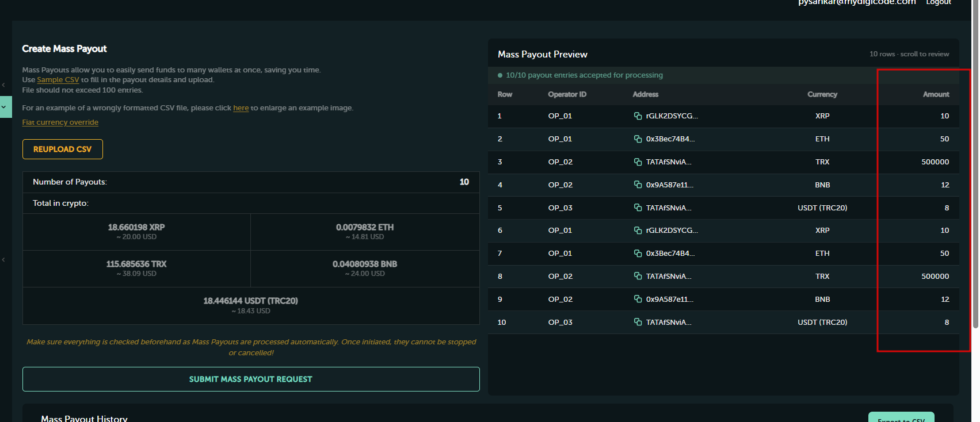Select address rGLK2DSYCG... in row 6
The width and height of the screenshot is (980, 422).
672,231
